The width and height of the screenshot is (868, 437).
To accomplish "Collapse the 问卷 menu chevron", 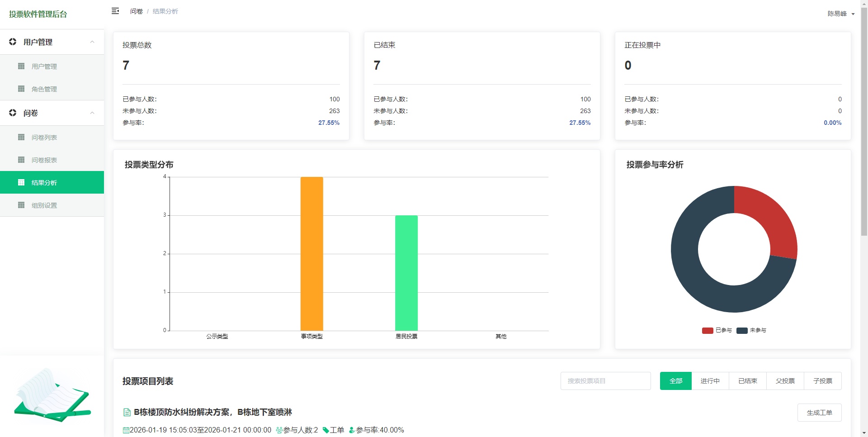I will coord(92,113).
